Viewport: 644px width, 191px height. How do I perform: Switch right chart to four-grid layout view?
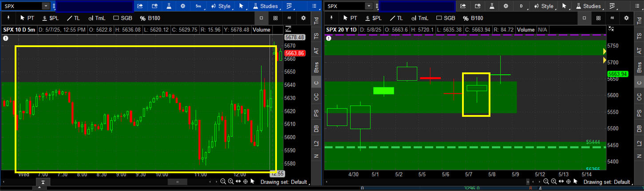[x=598, y=18]
